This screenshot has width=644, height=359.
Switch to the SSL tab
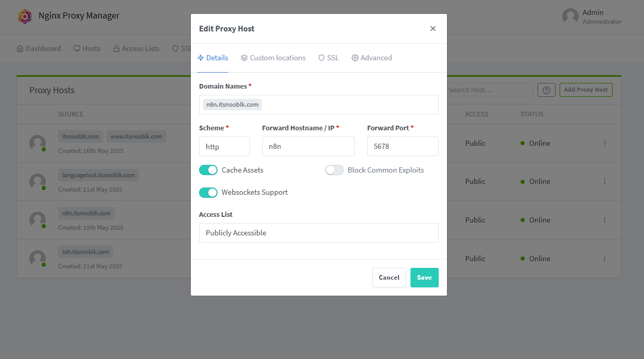pos(328,58)
